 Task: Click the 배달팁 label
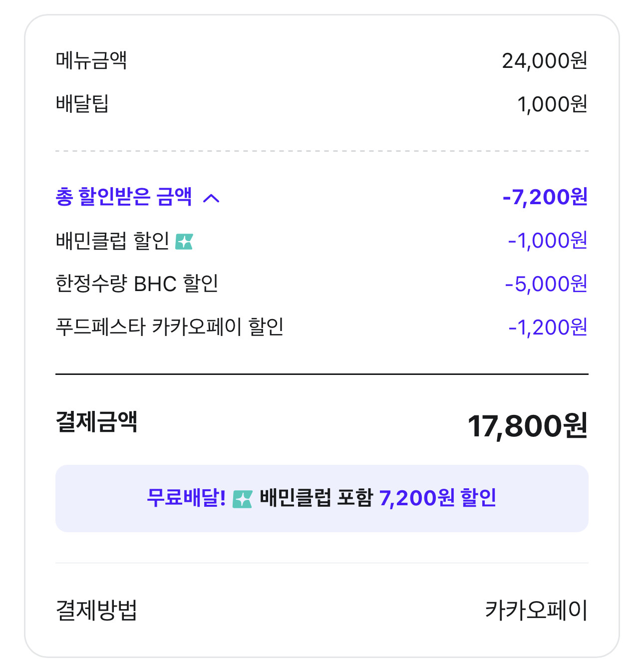82,104
